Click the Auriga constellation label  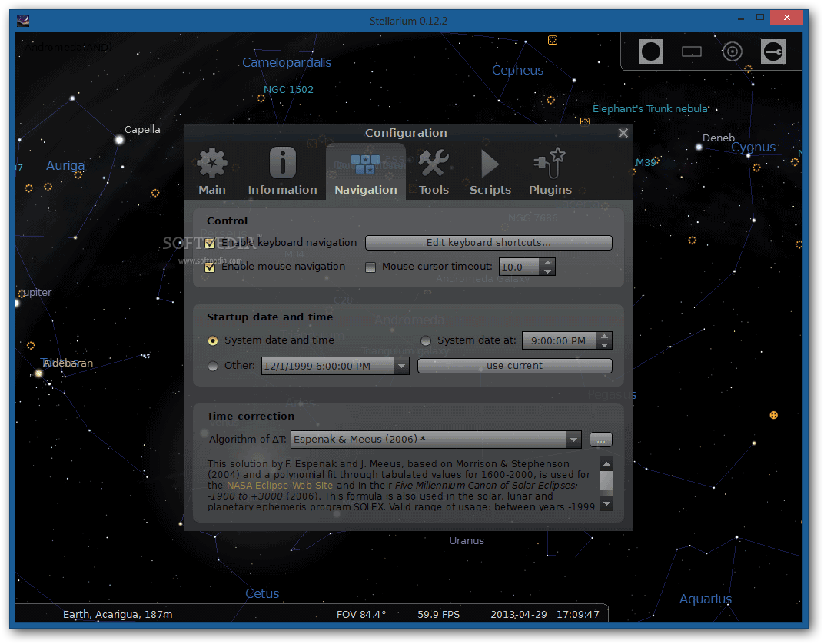[x=65, y=166]
